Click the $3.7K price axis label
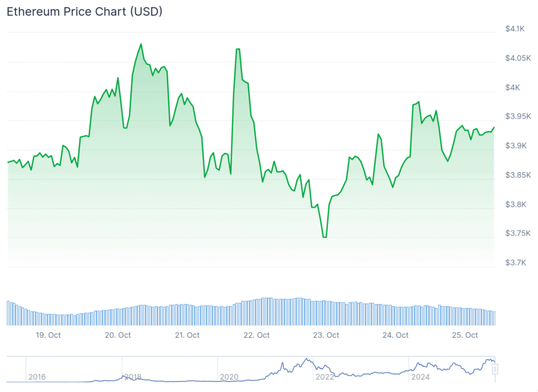Screen dimensions: 538x392 coord(515,262)
